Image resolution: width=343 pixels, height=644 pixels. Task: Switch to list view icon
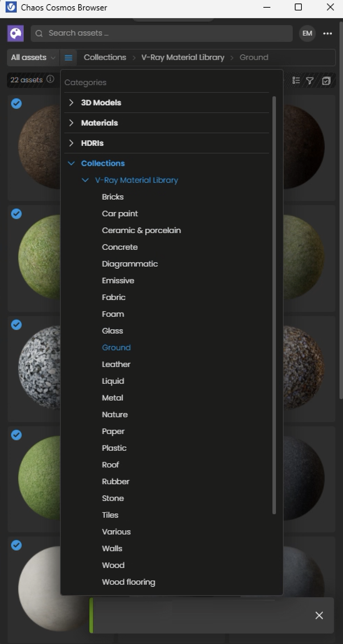pyautogui.click(x=296, y=81)
